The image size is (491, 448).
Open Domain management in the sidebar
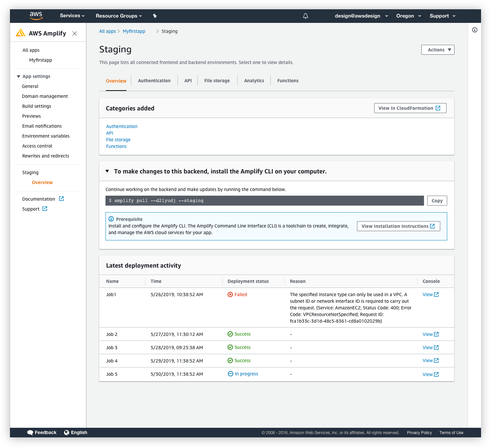45,96
